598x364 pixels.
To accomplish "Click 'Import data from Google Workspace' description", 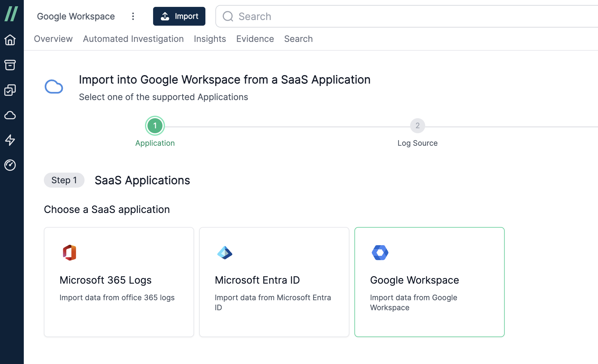I will click(x=414, y=302).
